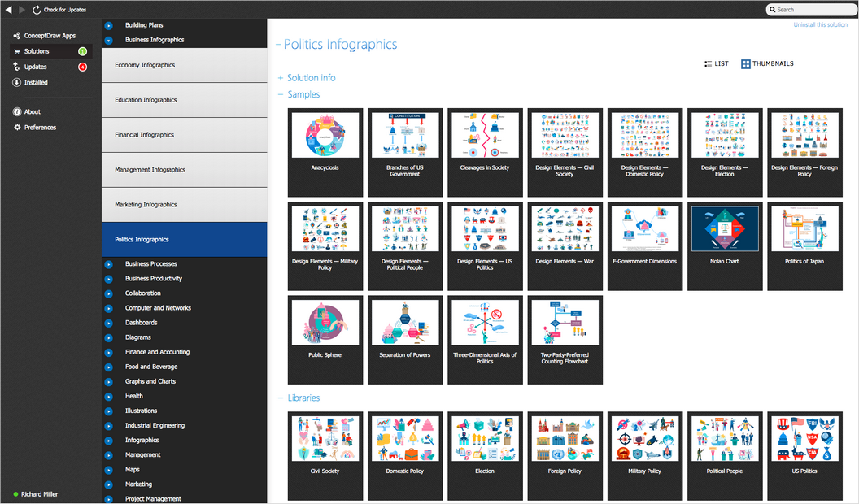Click the ConceptDraw Apps icon
Screen dimensions: 859x504
coord(17,36)
